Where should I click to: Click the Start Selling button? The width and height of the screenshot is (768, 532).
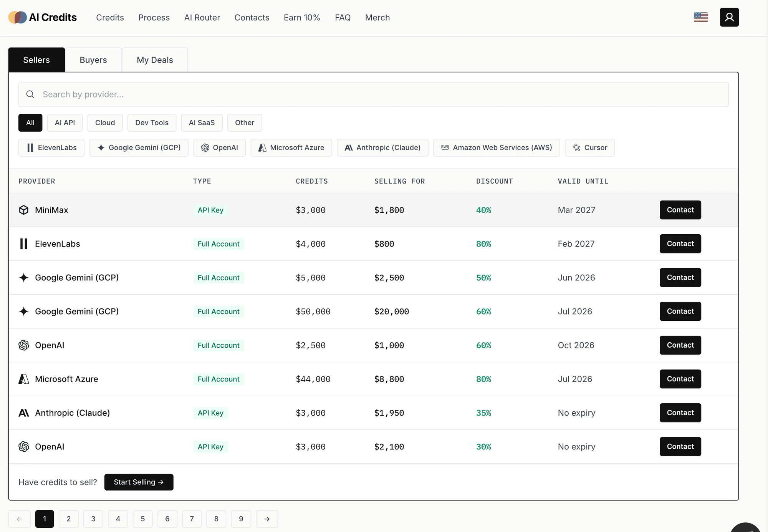(139, 482)
